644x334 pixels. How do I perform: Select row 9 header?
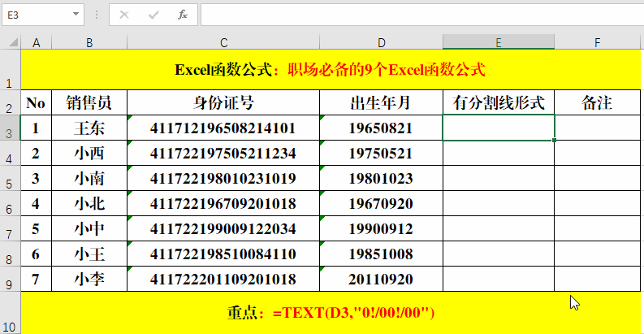(x=10, y=279)
